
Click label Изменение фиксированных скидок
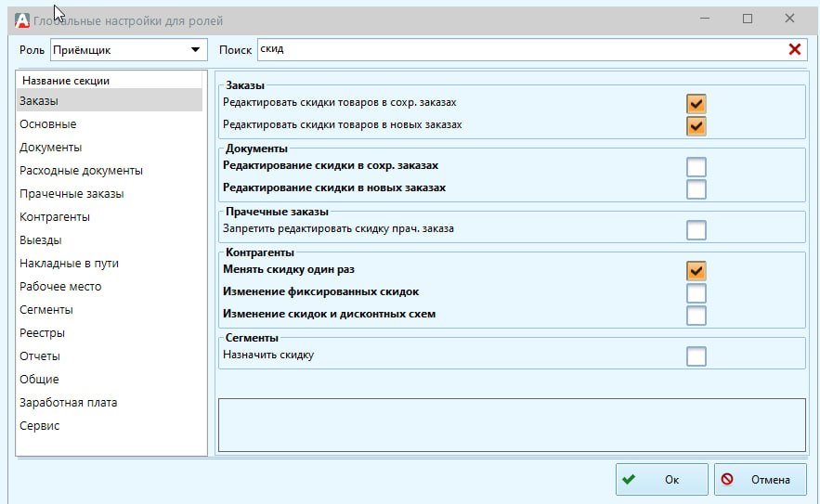[320, 291]
